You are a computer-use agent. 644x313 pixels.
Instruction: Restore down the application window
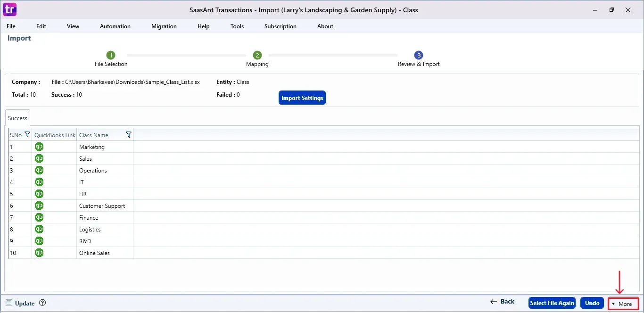pyautogui.click(x=611, y=9)
